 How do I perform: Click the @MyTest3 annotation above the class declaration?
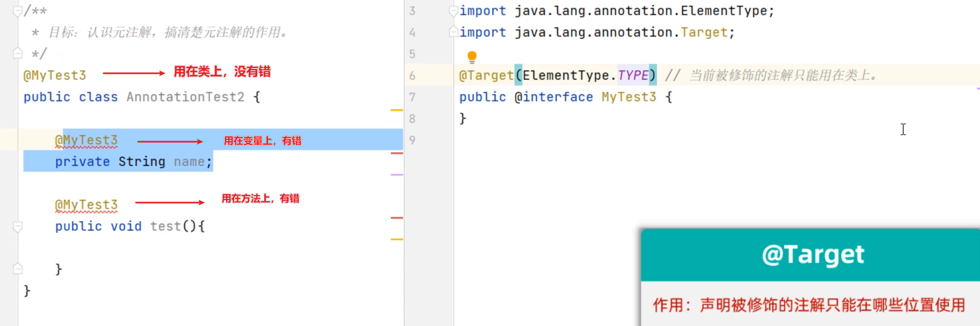(x=54, y=75)
